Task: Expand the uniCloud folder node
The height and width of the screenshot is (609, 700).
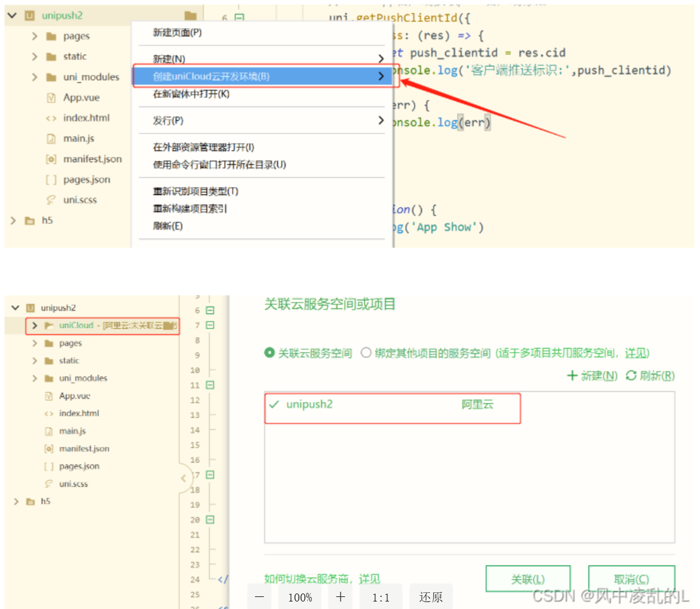Action: 35,325
